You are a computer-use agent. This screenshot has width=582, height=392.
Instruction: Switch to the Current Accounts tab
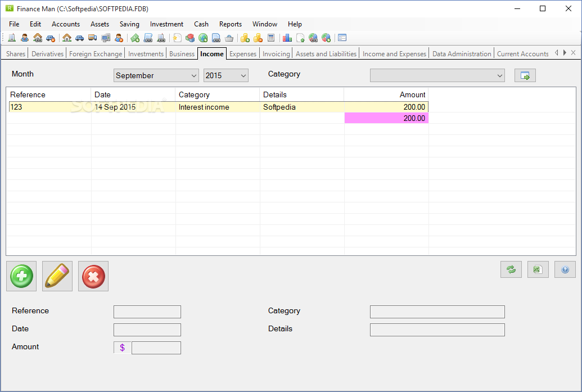(522, 54)
